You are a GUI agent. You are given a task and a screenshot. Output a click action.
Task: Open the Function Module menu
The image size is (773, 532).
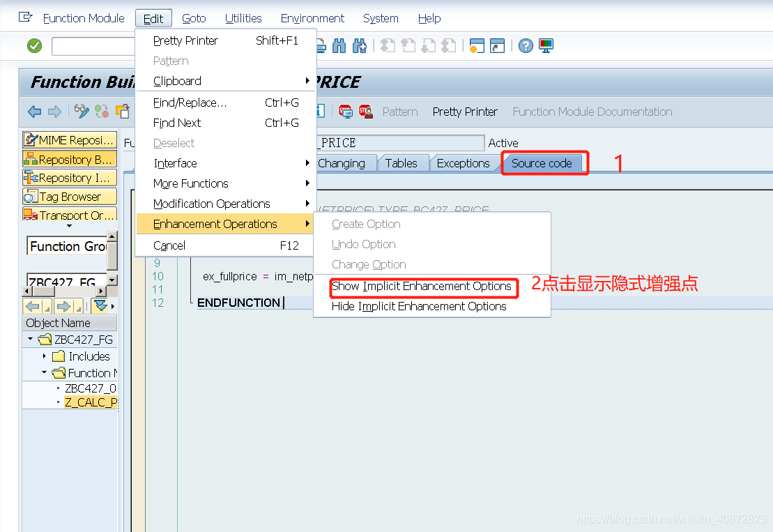coord(84,18)
